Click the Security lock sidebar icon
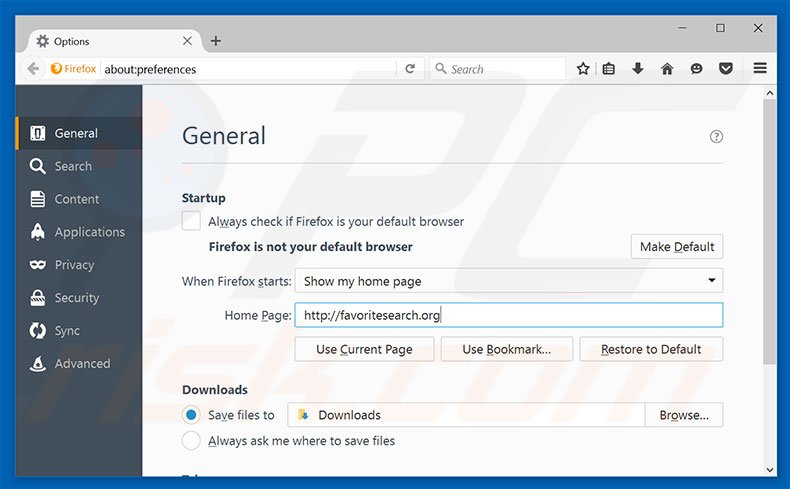Image resolution: width=790 pixels, height=489 pixels. 37,298
